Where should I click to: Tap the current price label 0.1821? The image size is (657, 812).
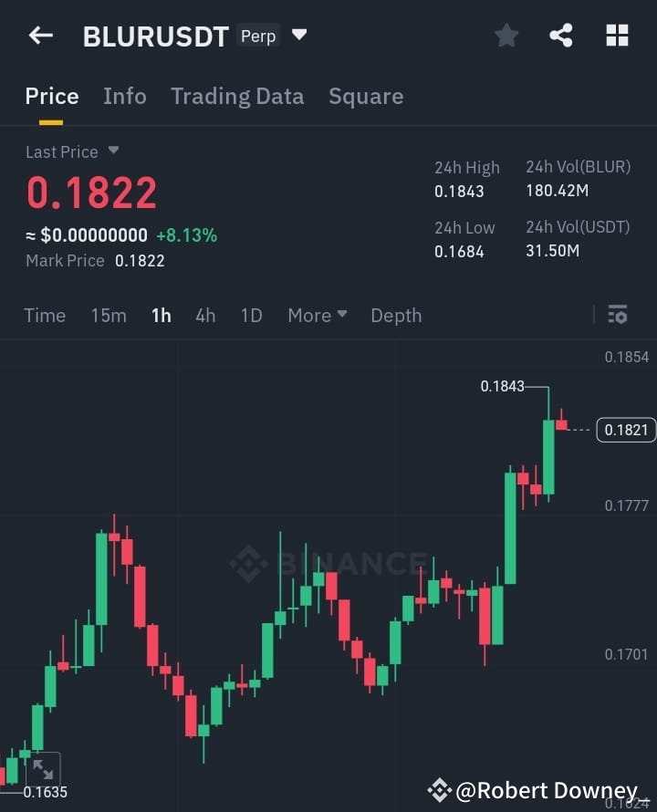coord(626,429)
